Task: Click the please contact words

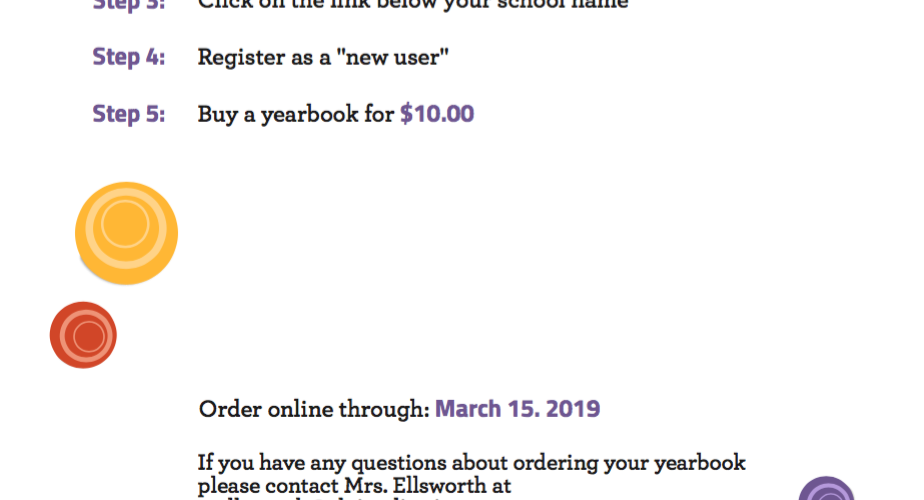Action: click(x=269, y=486)
